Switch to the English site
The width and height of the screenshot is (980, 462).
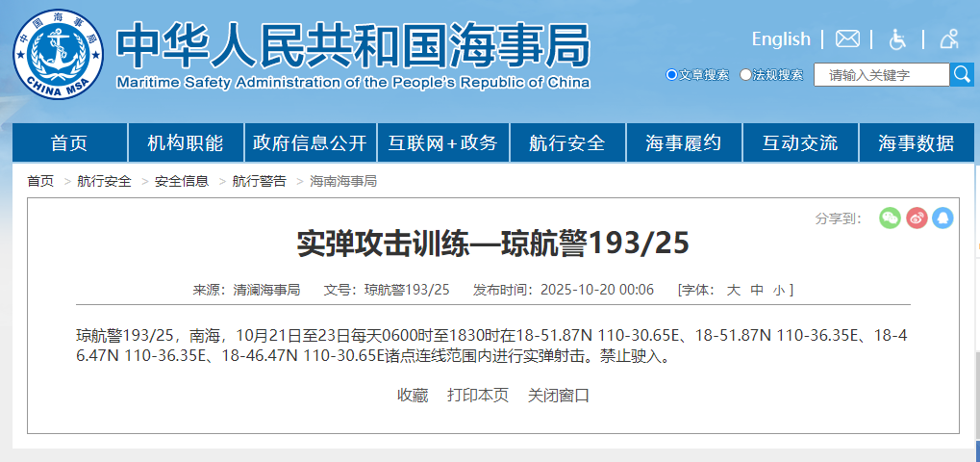pos(780,38)
